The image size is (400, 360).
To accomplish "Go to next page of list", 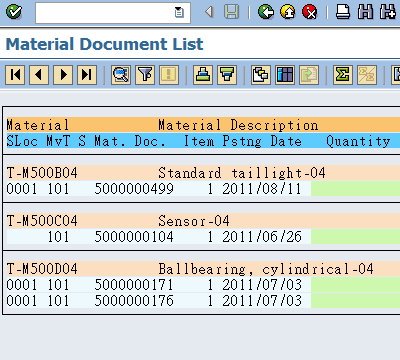I will click(63, 75).
